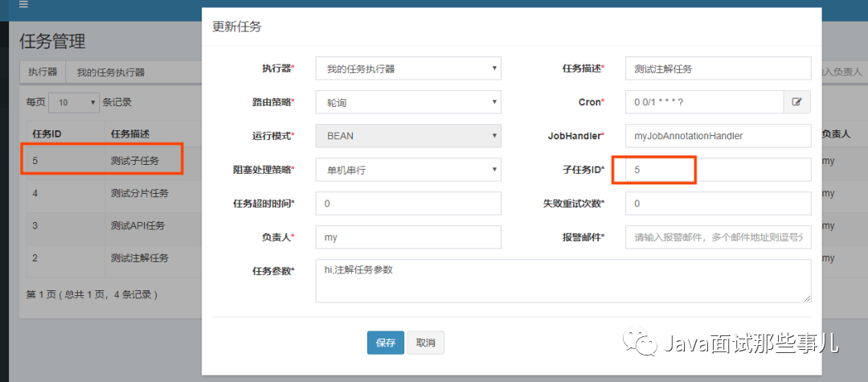868x382 pixels.
Task: Expand the 阻塞处理策略 dropdown
Action: coord(408,170)
